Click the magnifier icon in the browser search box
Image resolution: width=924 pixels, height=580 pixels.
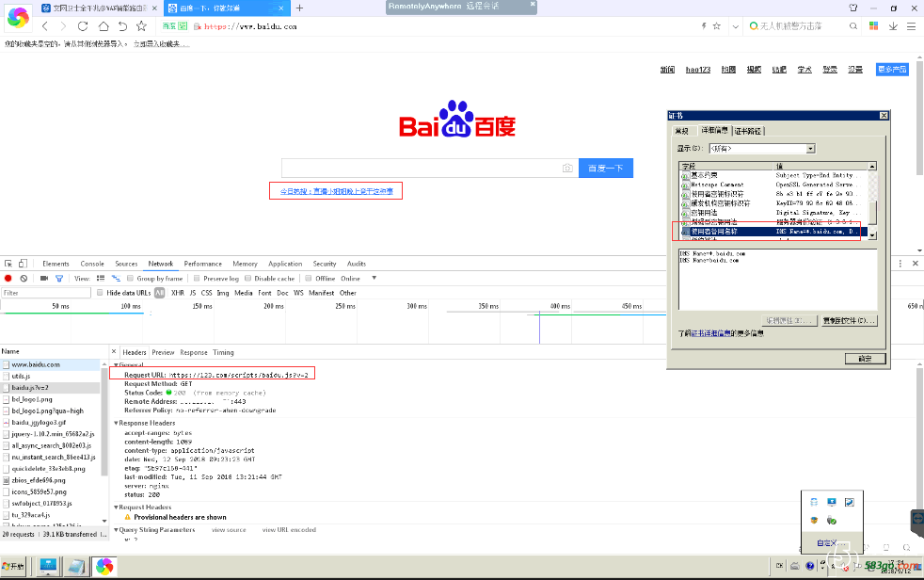(x=852, y=26)
